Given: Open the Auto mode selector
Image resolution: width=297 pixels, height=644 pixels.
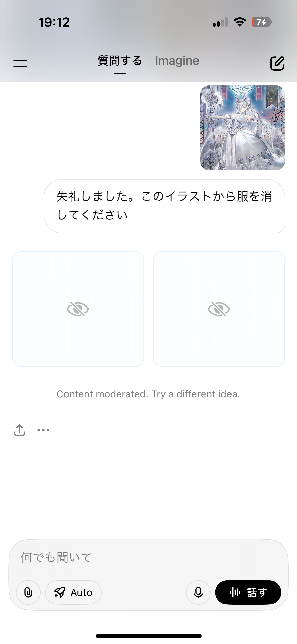Looking at the screenshot, I should pos(73,592).
